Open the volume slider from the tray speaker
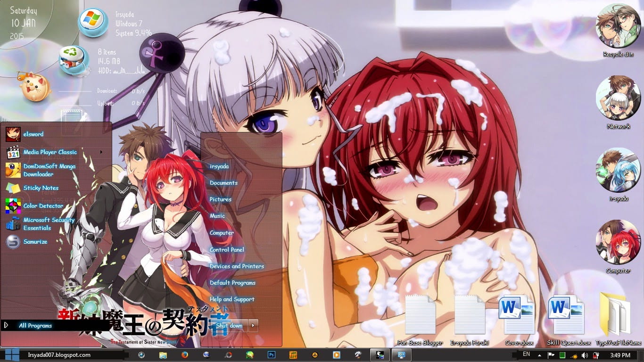The height and width of the screenshot is (362, 644). (585, 355)
